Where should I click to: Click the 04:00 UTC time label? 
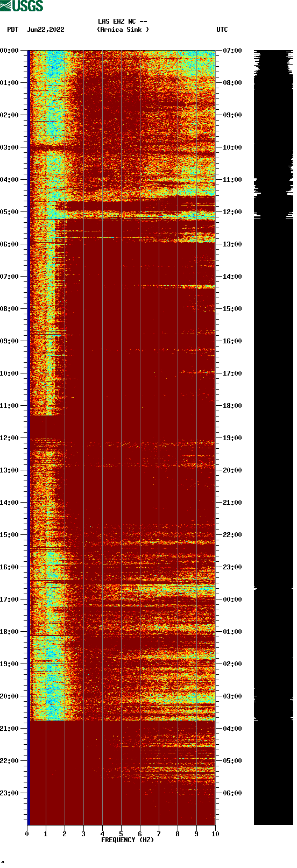pos(232,729)
